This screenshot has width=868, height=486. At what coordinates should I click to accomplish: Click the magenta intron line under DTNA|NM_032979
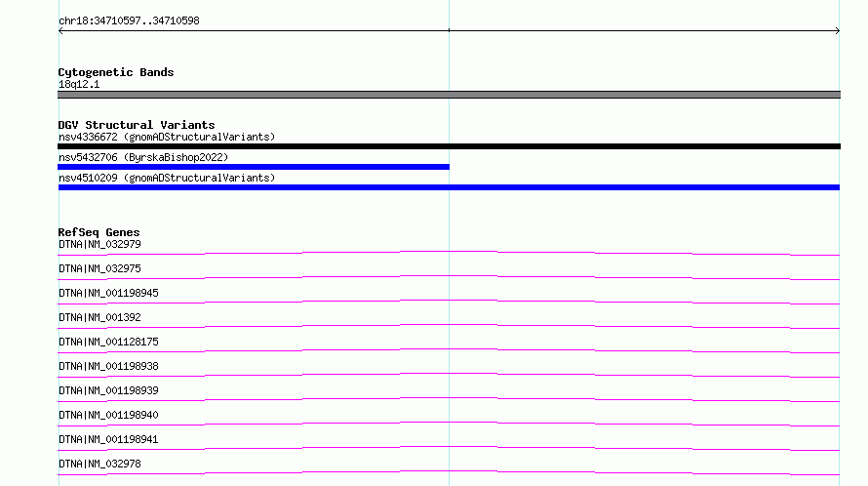(449, 254)
